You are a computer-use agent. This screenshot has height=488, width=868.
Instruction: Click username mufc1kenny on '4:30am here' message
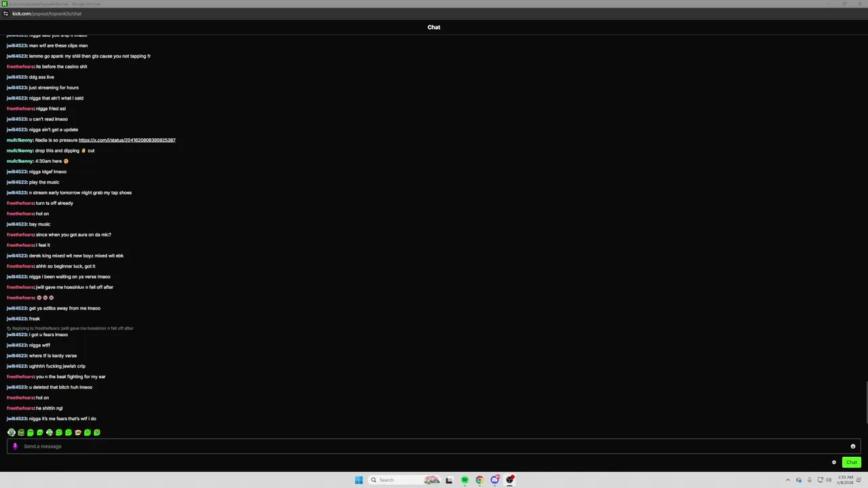pyautogui.click(x=20, y=161)
